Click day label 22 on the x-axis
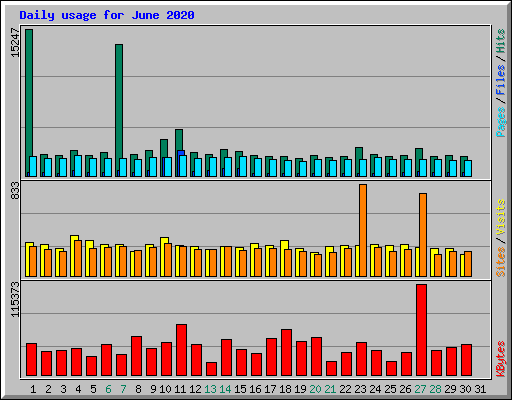 345,389
